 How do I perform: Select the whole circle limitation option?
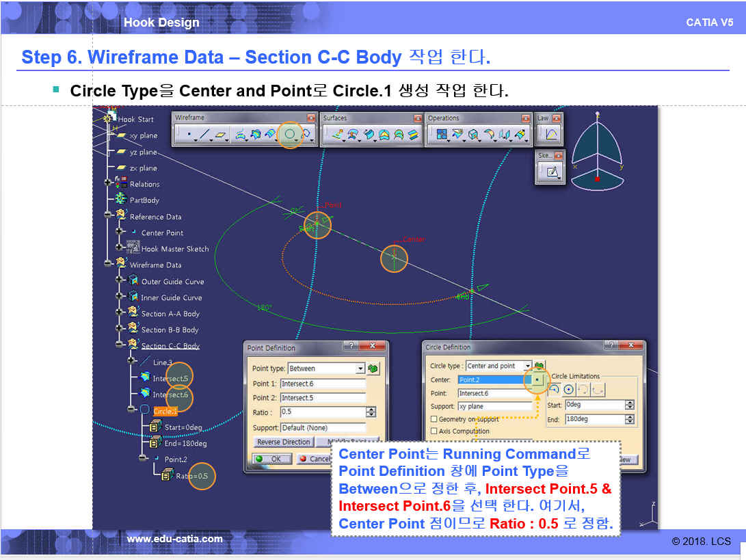click(568, 389)
